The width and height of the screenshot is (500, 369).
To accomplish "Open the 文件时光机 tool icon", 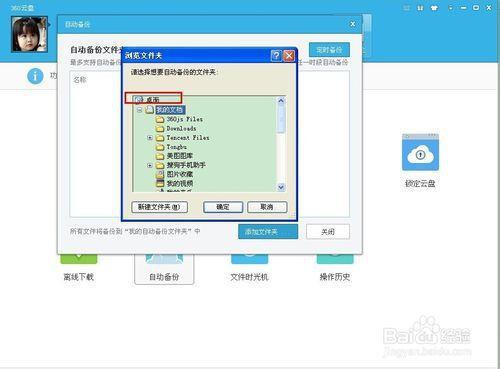I will tap(249, 259).
